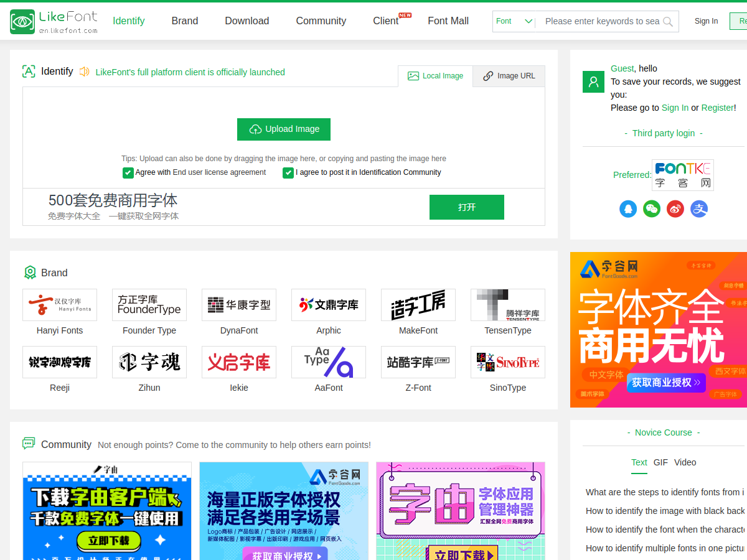Open the Client menu item
Screen dimensions: 747x560
pyautogui.click(x=386, y=21)
